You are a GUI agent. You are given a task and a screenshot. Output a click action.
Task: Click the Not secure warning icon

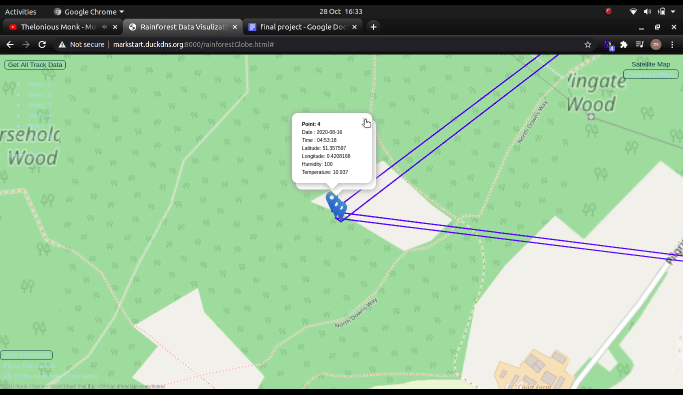(x=62, y=44)
